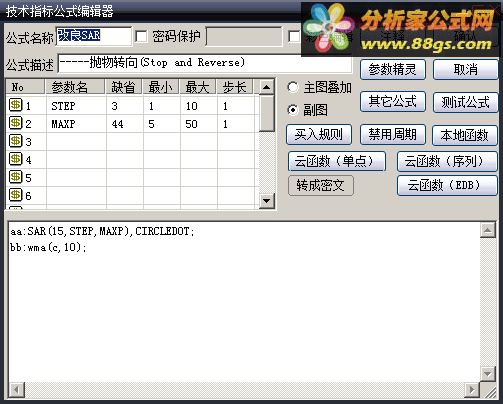Click the STEP default value cell

(x=125, y=106)
